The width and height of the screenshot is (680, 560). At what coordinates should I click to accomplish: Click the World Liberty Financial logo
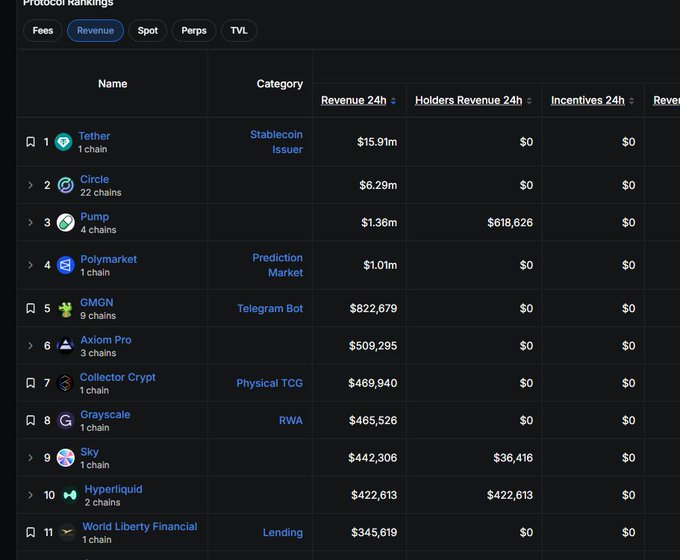click(68, 532)
